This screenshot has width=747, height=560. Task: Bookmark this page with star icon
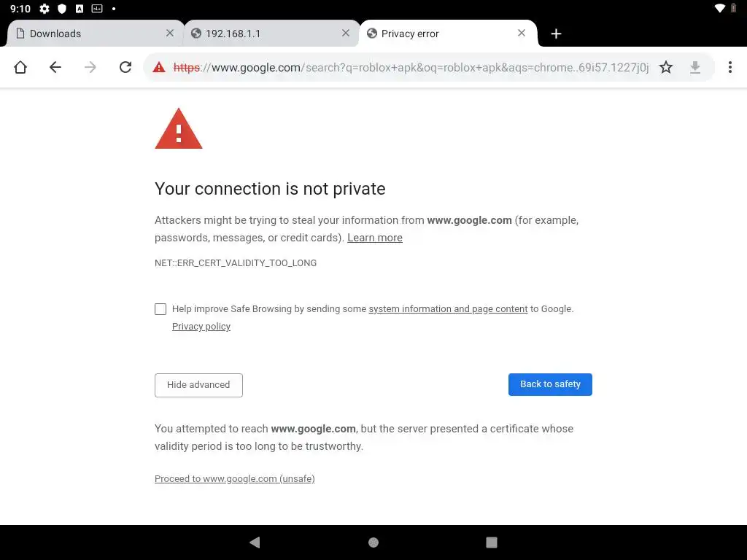click(666, 67)
